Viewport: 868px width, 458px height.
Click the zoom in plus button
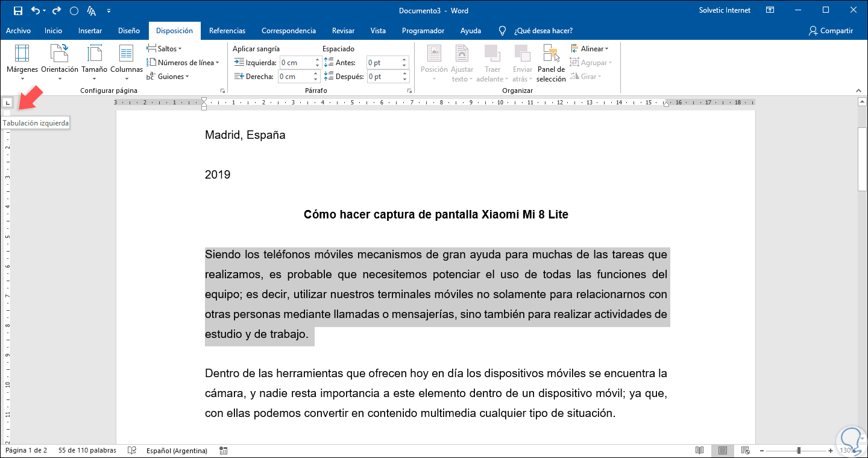click(832, 451)
